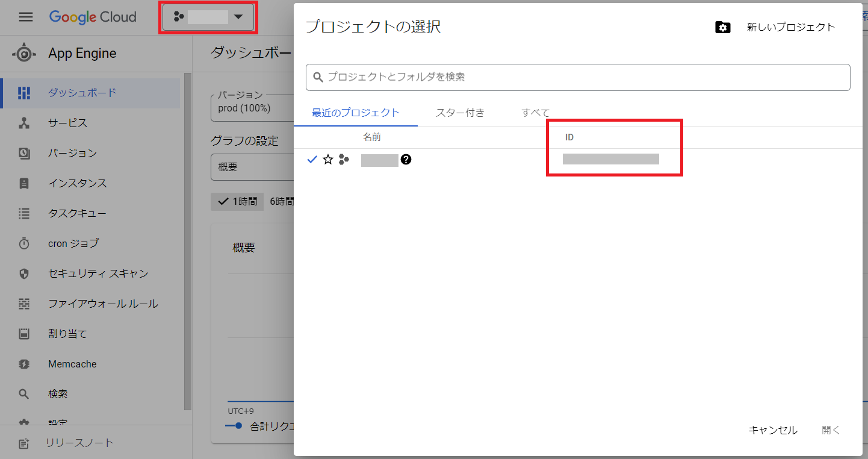Click the search magnifier icon in dialog
The width and height of the screenshot is (868, 459).
point(318,77)
